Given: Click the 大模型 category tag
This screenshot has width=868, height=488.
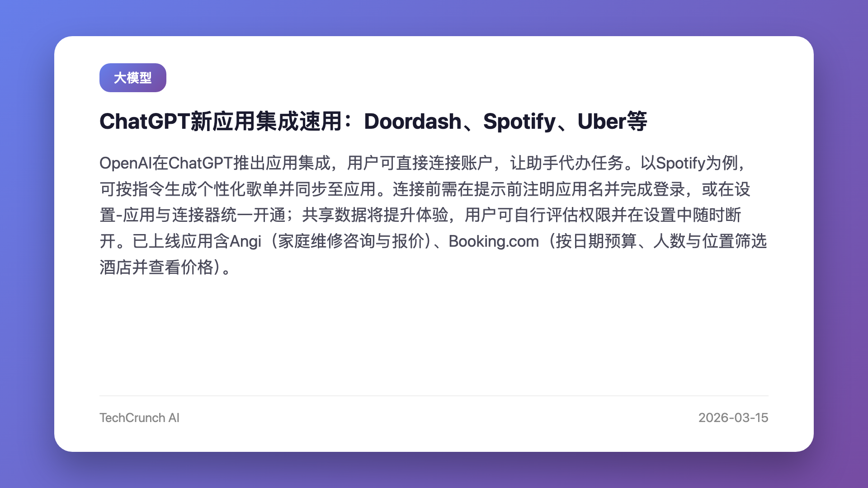Looking at the screenshot, I should coord(132,78).
